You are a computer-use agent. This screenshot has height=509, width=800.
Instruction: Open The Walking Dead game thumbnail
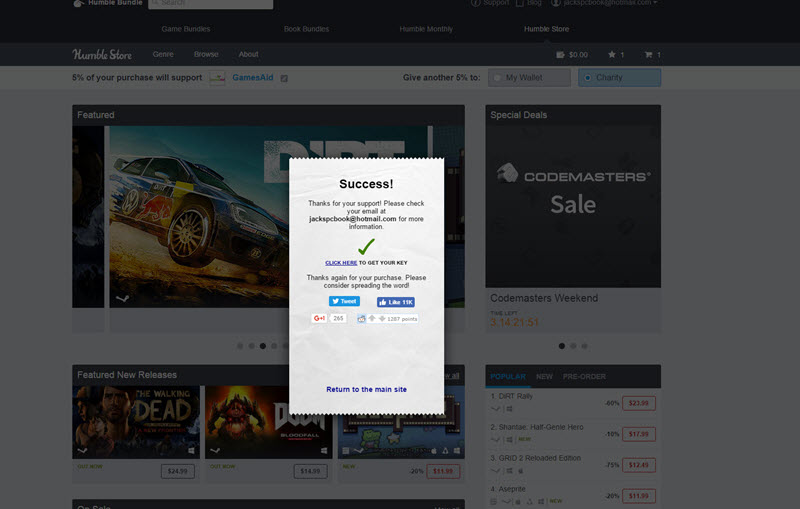click(136, 422)
